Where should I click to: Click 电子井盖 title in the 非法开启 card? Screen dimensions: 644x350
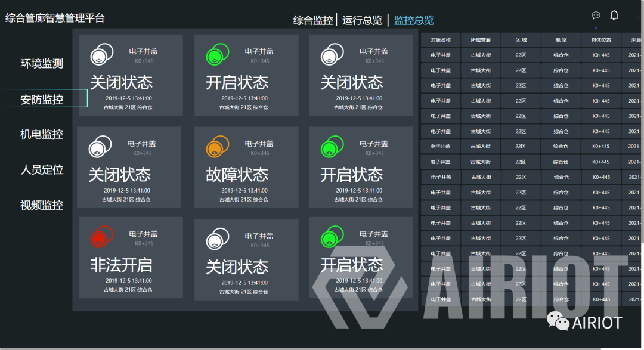point(143,234)
